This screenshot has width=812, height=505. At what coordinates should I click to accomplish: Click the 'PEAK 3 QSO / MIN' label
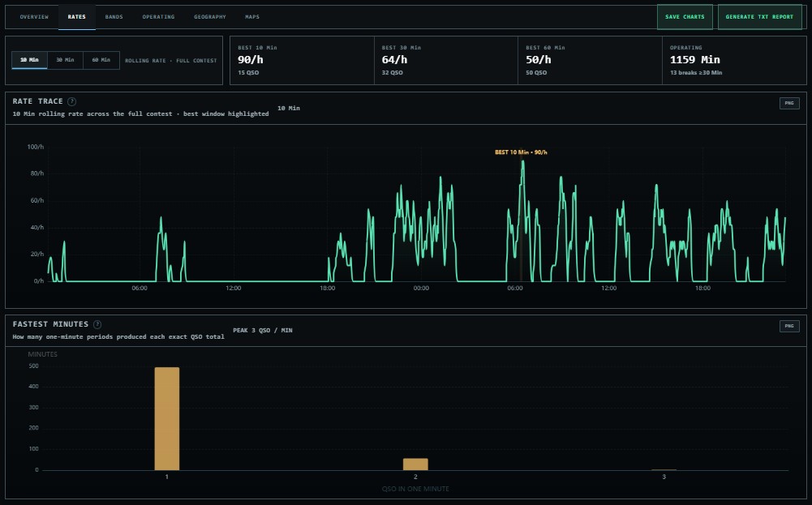(263, 330)
